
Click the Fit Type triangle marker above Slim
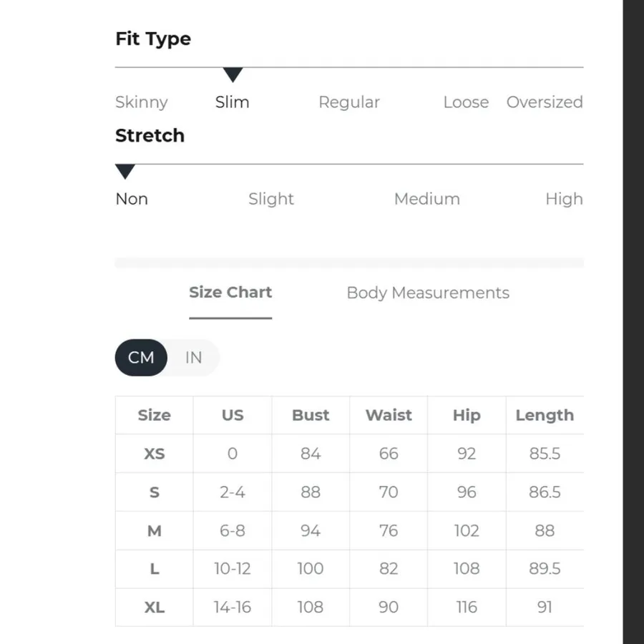pyautogui.click(x=233, y=74)
